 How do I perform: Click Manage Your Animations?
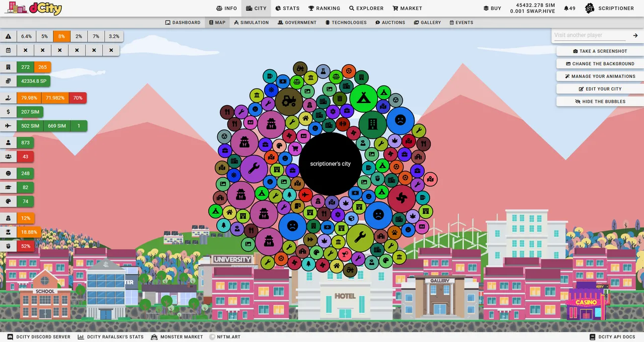pyautogui.click(x=600, y=76)
